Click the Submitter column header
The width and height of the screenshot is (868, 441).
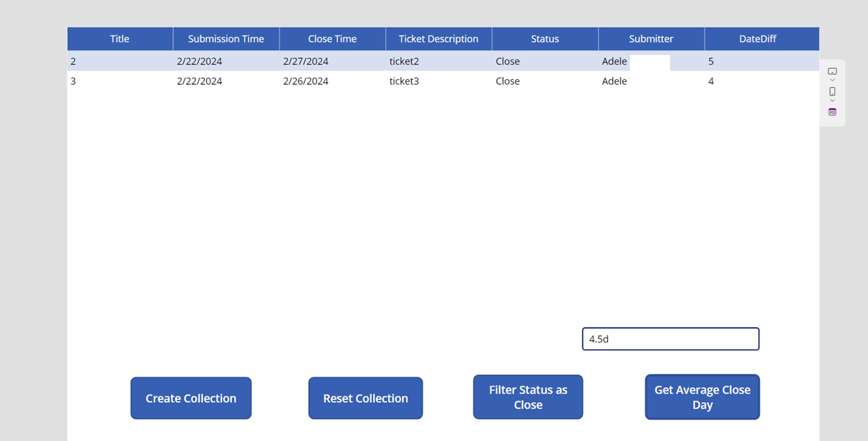pyautogui.click(x=651, y=39)
